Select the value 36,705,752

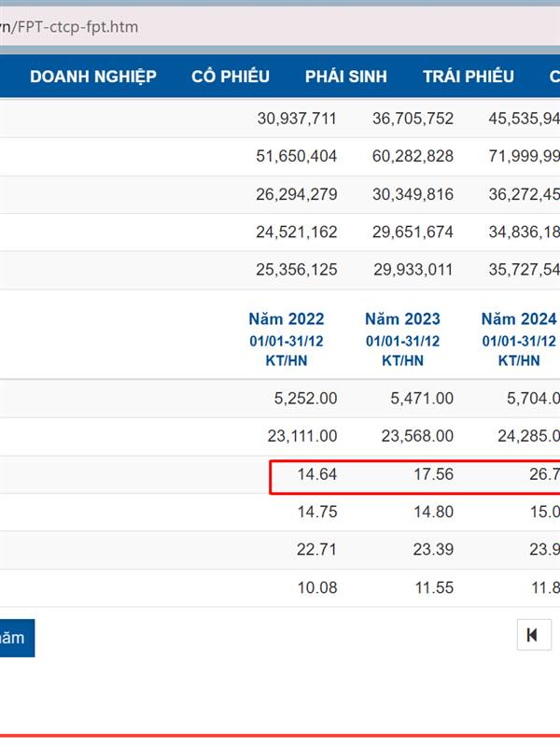(x=413, y=119)
